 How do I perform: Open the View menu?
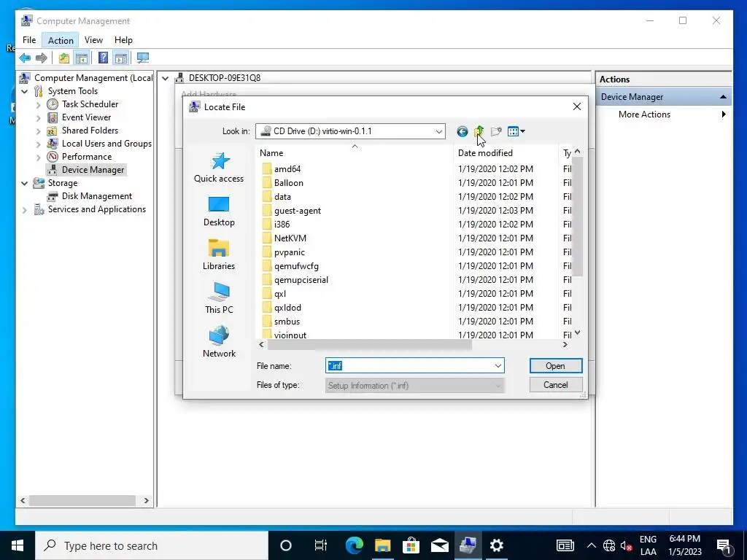[x=93, y=40]
